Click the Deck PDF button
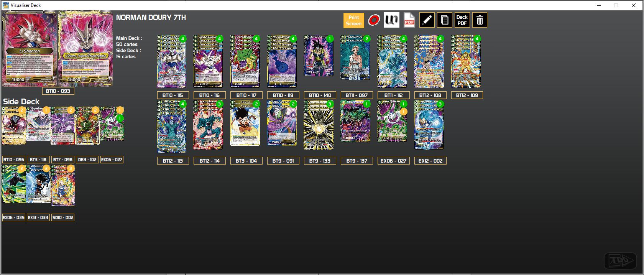 click(x=462, y=20)
